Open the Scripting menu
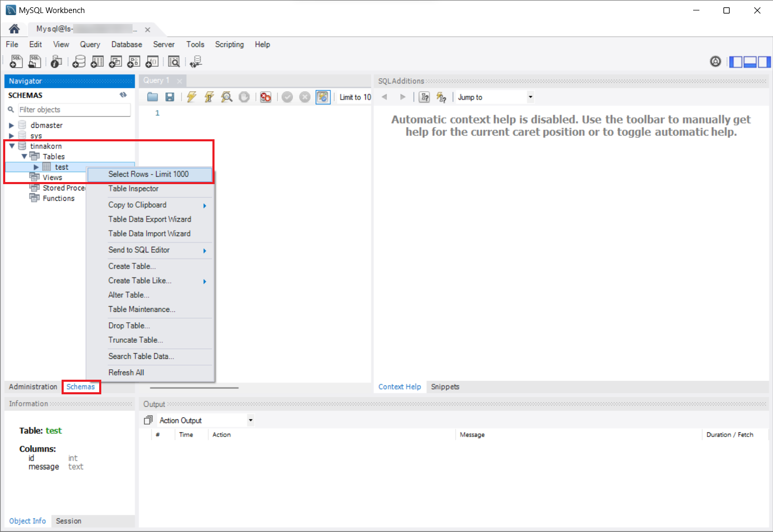The image size is (773, 532). pyautogui.click(x=229, y=44)
